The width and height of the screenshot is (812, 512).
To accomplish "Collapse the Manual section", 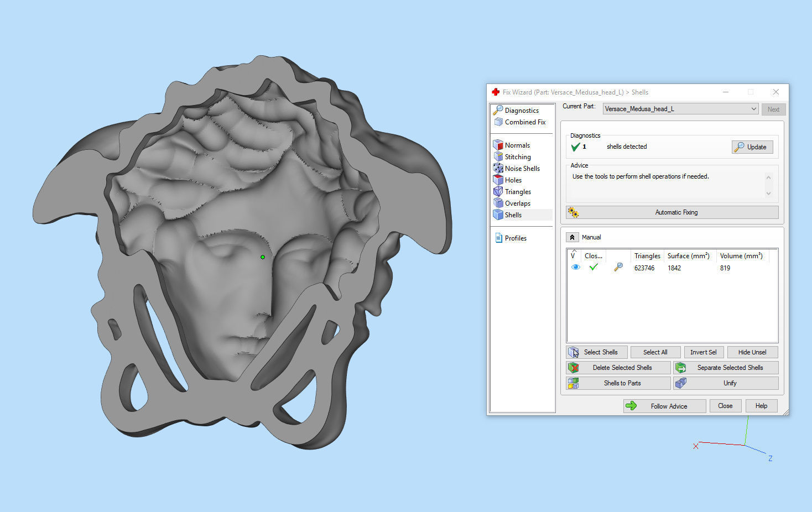I will (x=572, y=237).
